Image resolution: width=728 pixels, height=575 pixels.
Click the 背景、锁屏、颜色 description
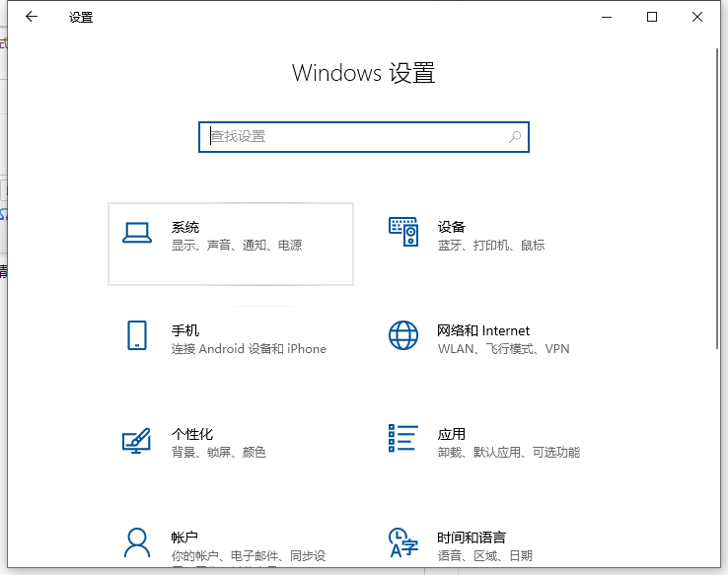[219, 452]
